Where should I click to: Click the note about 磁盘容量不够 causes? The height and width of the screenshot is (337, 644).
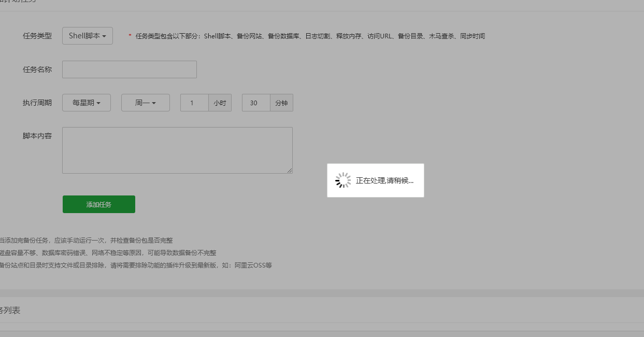tap(108, 253)
